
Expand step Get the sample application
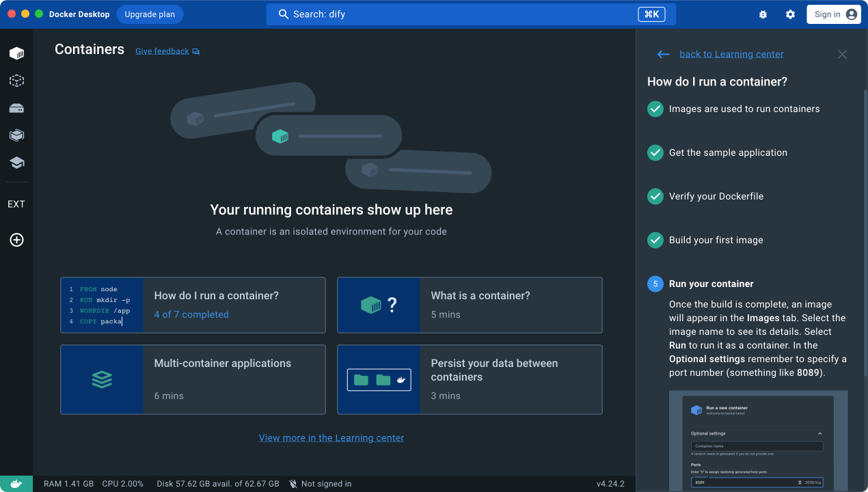pyautogui.click(x=728, y=152)
